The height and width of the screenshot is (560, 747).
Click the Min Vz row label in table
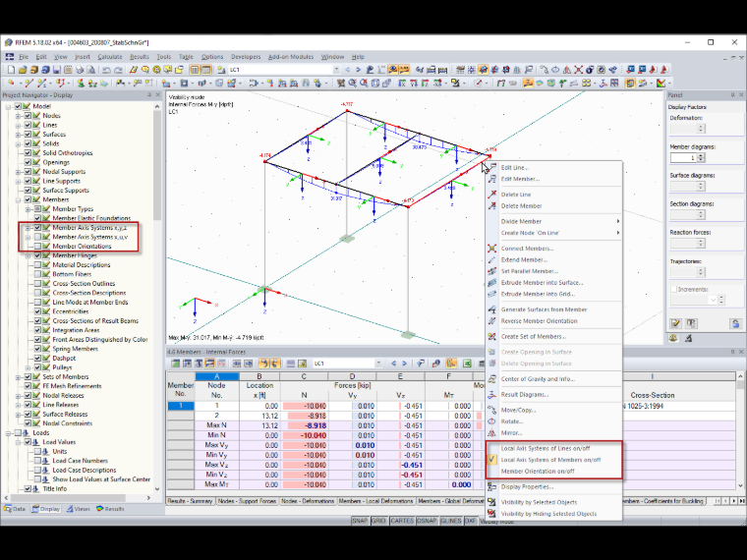coord(216,475)
